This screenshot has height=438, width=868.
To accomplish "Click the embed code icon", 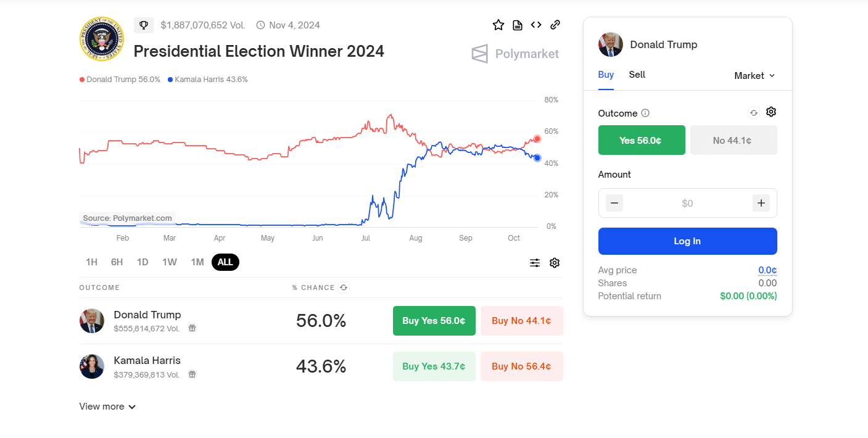I will pyautogui.click(x=536, y=25).
